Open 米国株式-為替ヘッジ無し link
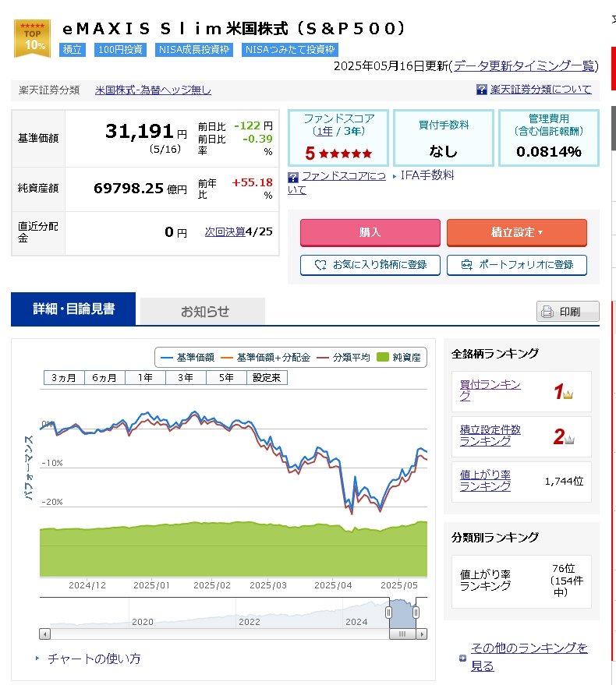This screenshot has height=685, width=616. (x=153, y=90)
